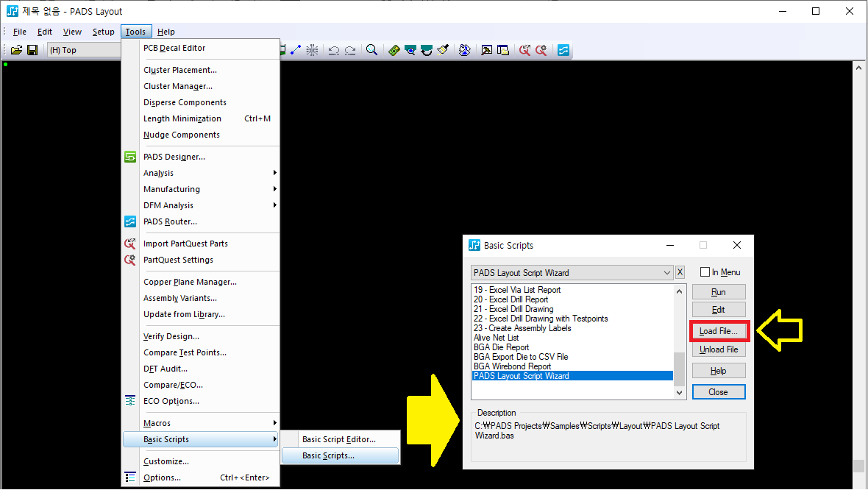Select Basic Script Editor... submenu item
This screenshot has height=490, width=868.
click(x=341, y=439)
